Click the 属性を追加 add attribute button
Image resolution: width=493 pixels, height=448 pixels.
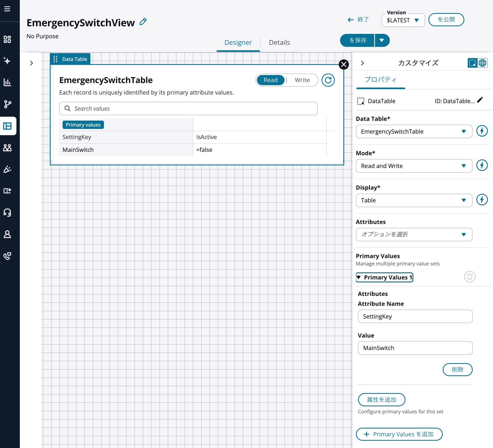(381, 400)
